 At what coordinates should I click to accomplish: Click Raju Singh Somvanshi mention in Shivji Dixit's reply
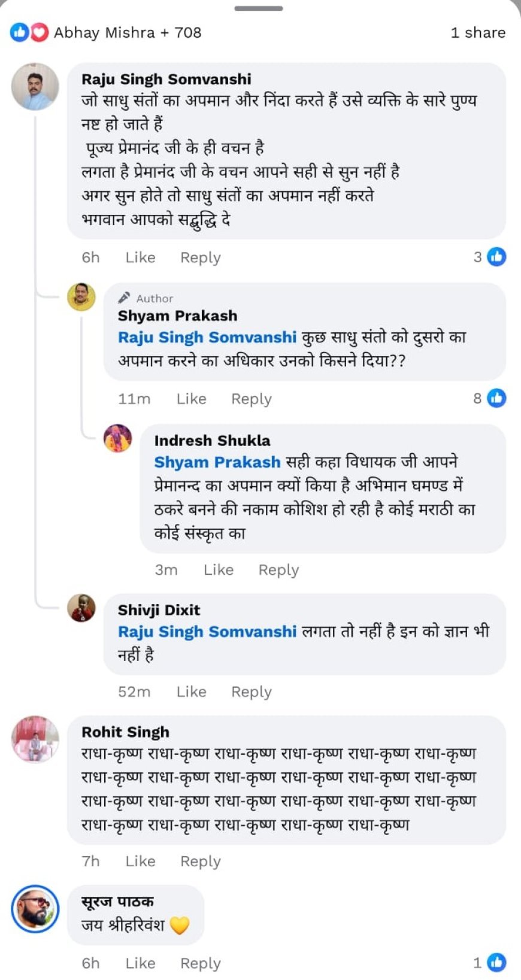click(207, 632)
